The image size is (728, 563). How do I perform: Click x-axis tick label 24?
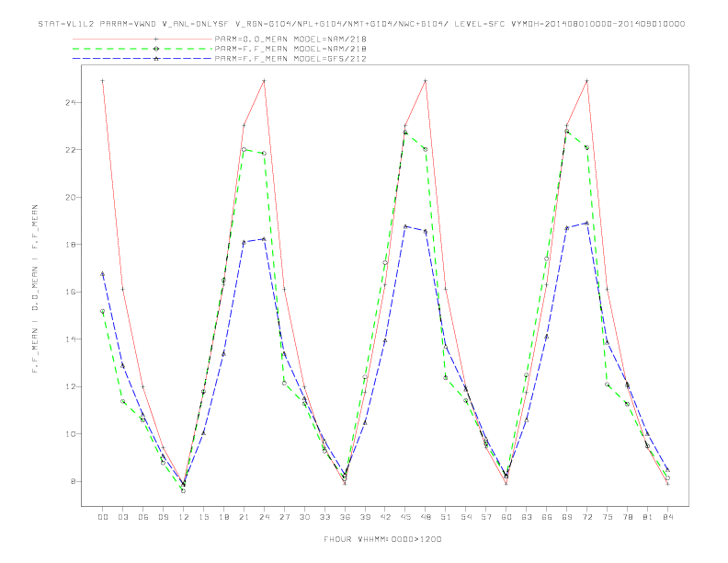coord(264,517)
